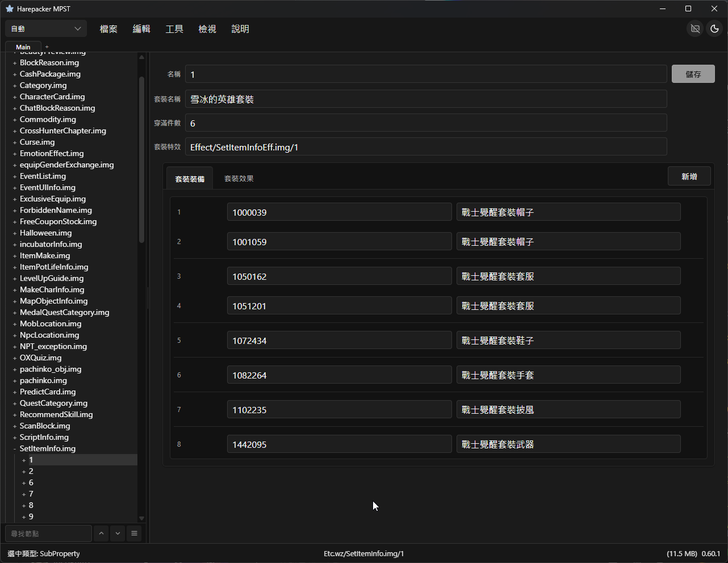Select CrossHunterChapter.img in tree
728x563 pixels.
click(x=63, y=131)
